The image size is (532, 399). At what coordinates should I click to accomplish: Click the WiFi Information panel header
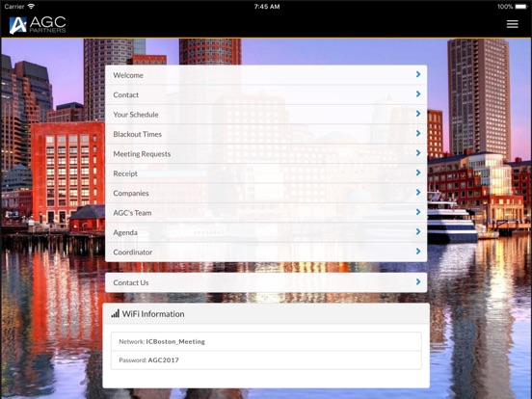(266, 314)
